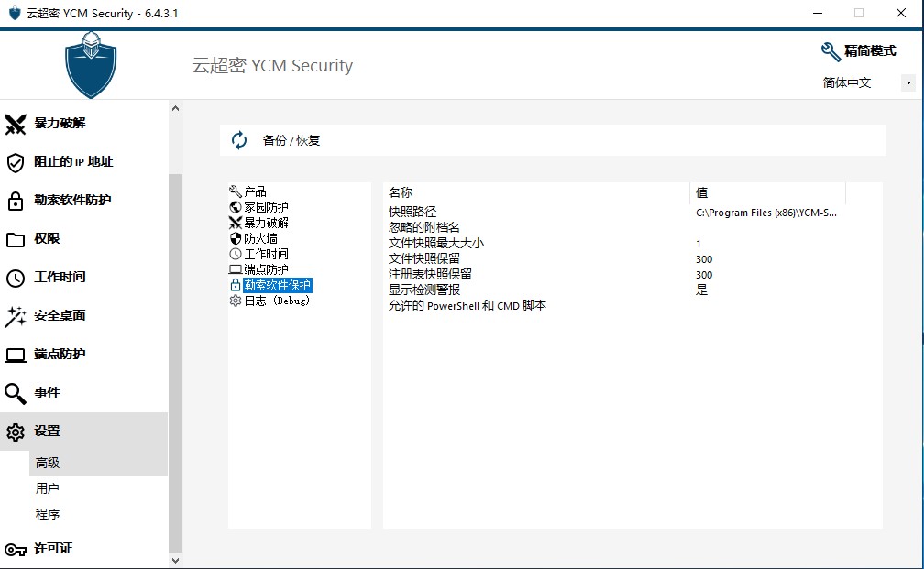Open the 阻止的 IP 地址 sidebar section
This screenshot has width=924, height=569.
tap(73, 161)
